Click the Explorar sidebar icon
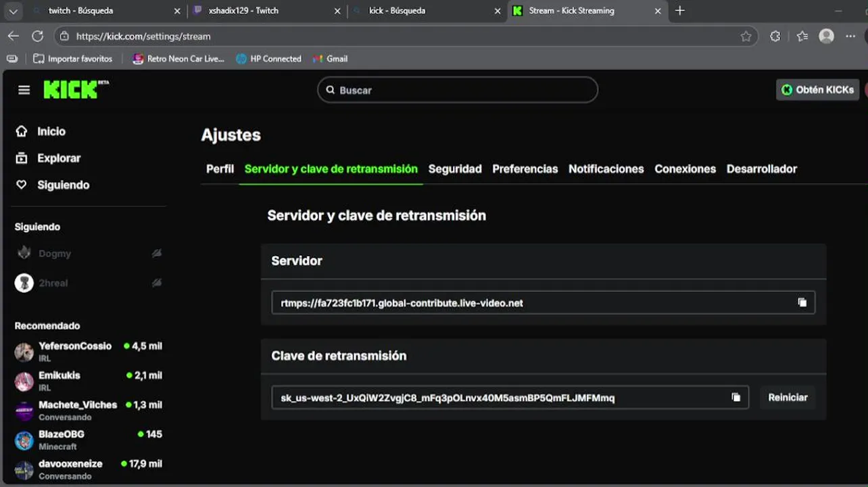 [22, 158]
